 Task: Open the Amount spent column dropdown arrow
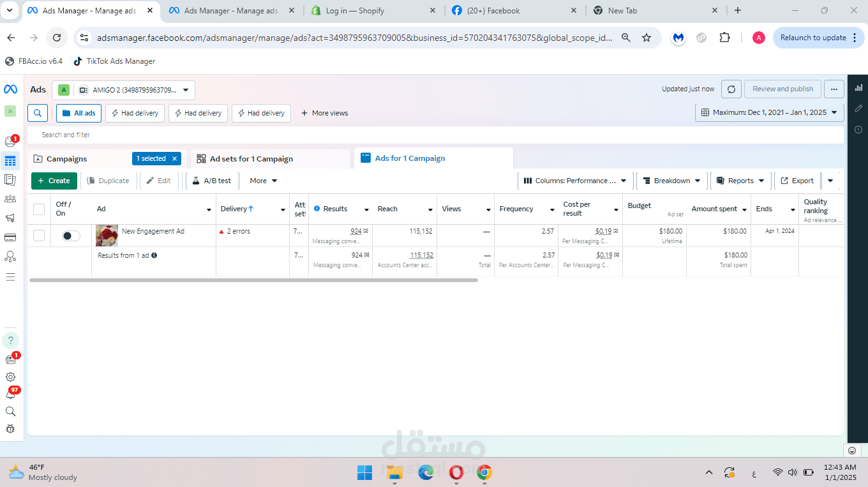click(744, 209)
